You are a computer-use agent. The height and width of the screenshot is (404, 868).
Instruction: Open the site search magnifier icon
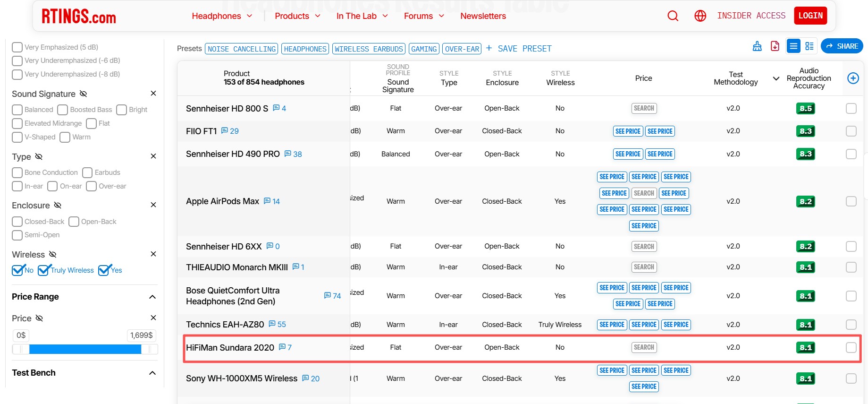coord(673,16)
